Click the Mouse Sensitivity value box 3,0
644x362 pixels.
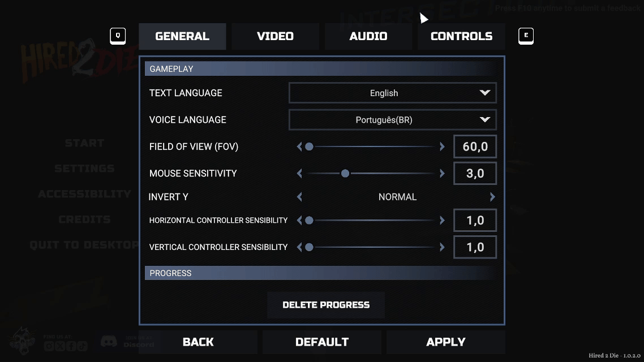click(x=475, y=174)
